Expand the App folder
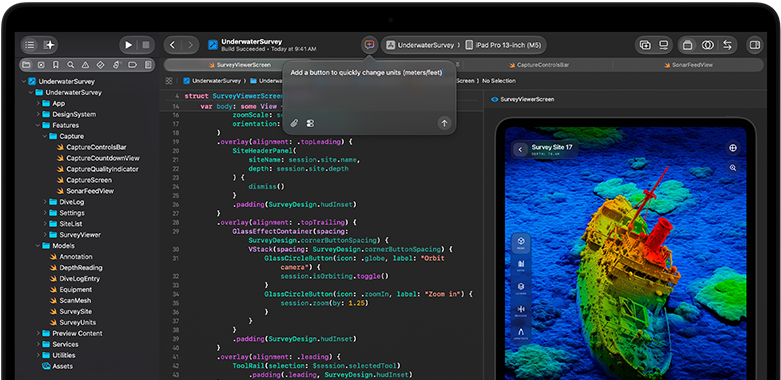The image size is (781, 380). [x=38, y=103]
